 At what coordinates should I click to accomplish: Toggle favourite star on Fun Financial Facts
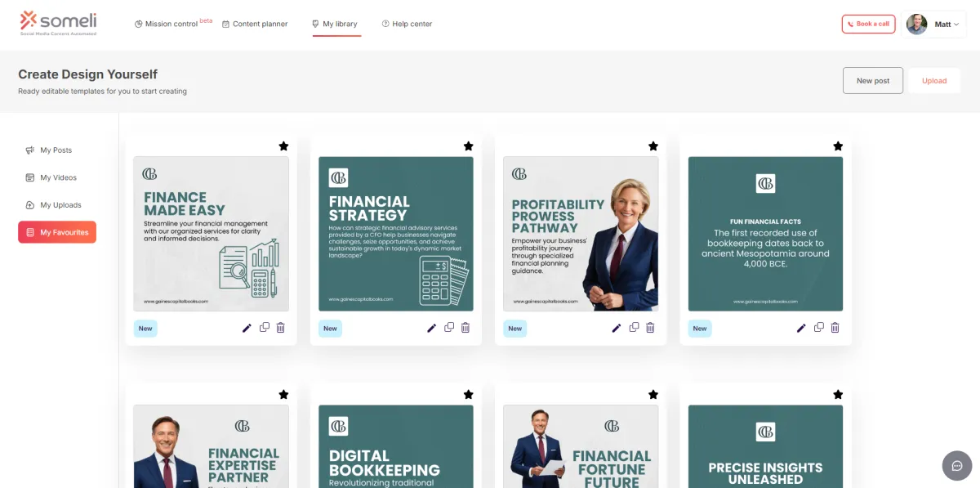(x=838, y=146)
